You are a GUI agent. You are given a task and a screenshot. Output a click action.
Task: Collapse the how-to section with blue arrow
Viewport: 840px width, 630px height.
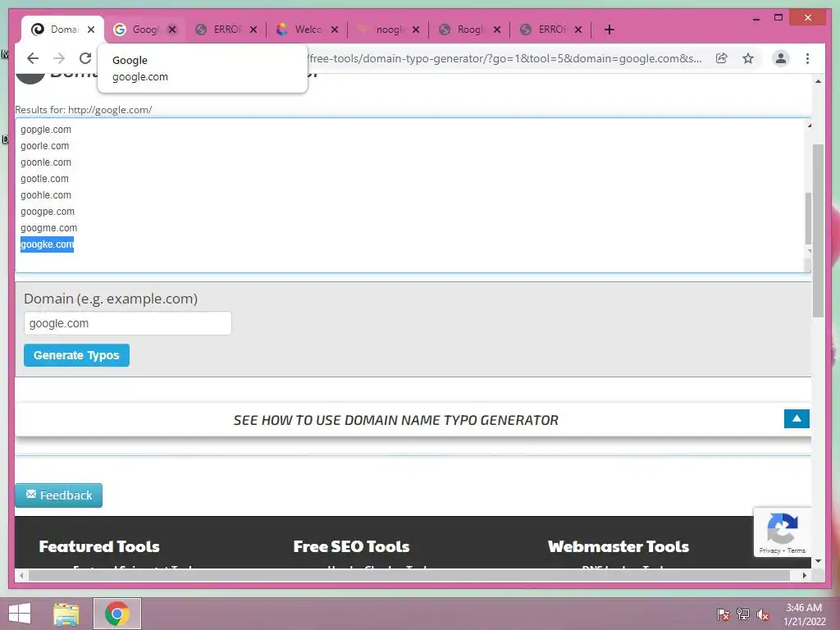(797, 419)
